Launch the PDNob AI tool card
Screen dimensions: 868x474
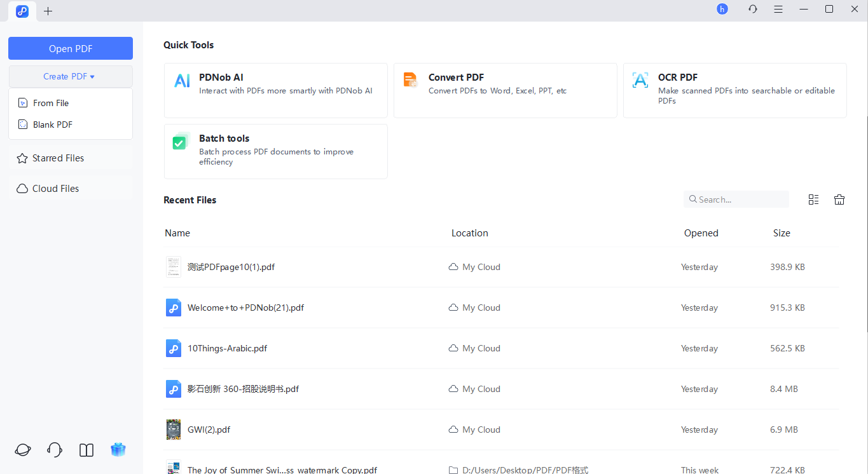(x=275, y=90)
